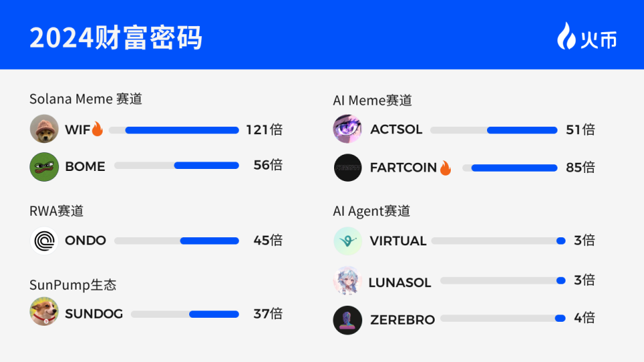Click the ZEREBRO dark avatar icon
The height and width of the screenshot is (362, 644).
347,320
